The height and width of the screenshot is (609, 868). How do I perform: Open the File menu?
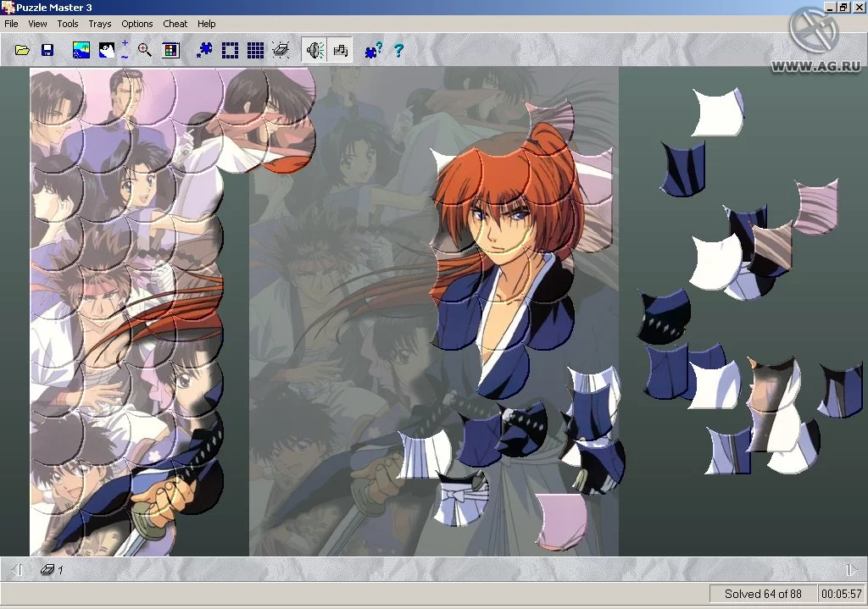coord(11,24)
